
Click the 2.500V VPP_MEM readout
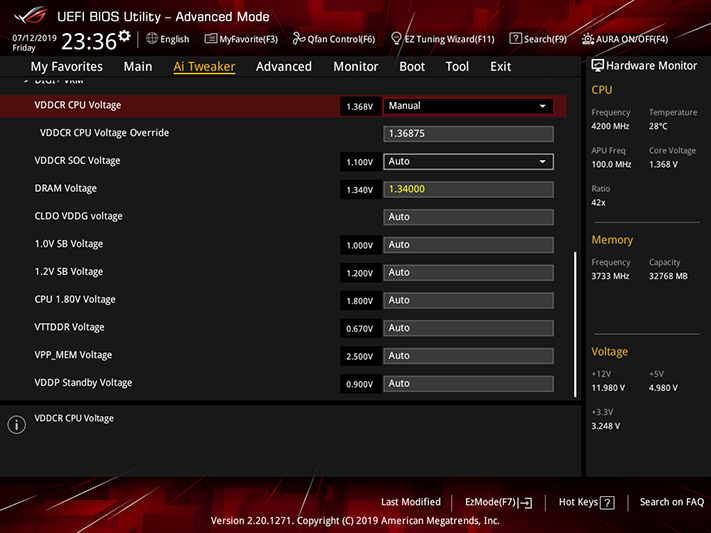point(360,357)
